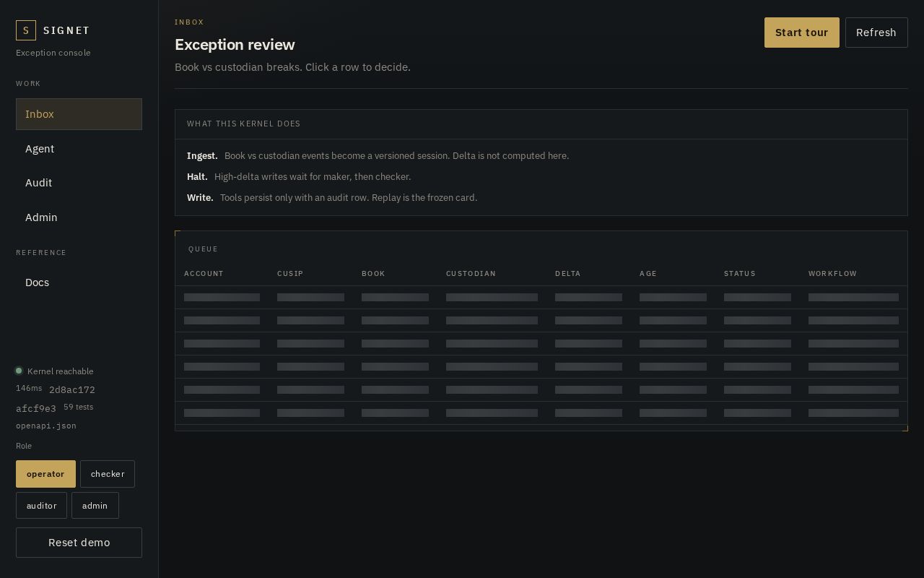Reset the demo data
The height and width of the screenshot is (578, 924).
(79, 543)
